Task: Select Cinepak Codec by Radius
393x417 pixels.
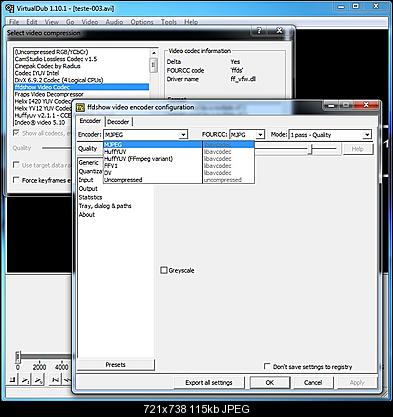Action: (x=81, y=66)
